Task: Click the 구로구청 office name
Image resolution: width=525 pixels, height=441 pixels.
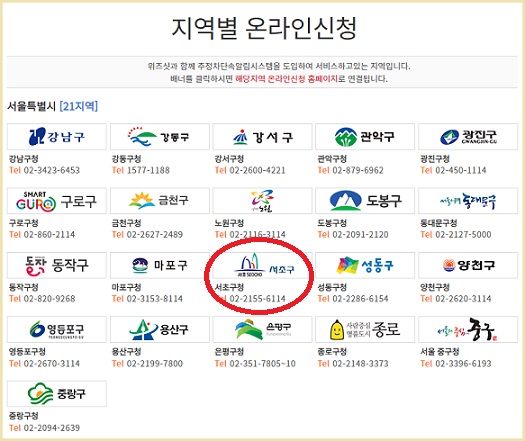Action: [x=23, y=223]
